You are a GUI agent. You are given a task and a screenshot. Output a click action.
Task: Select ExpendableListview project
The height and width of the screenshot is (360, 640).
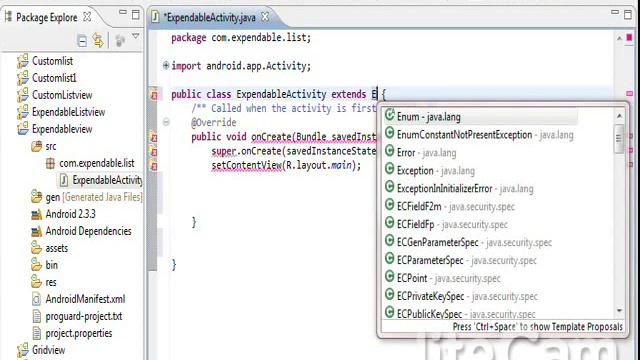click(69, 112)
